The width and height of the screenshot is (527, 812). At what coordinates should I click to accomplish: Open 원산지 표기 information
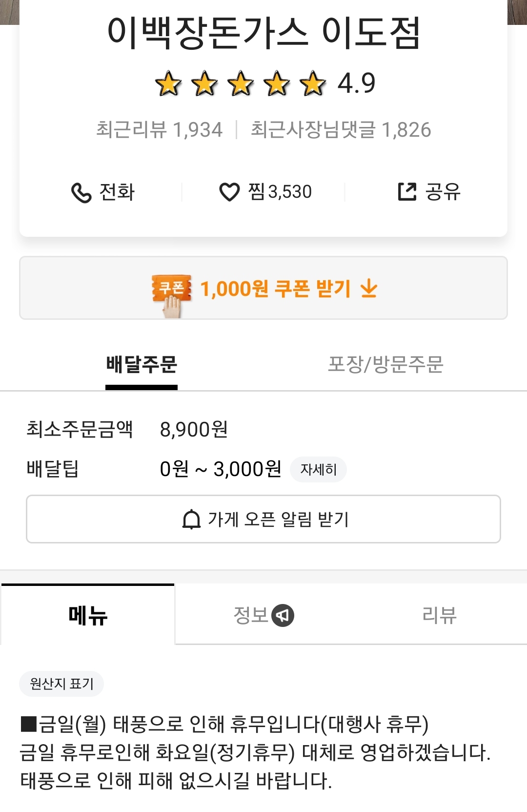(61, 684)
